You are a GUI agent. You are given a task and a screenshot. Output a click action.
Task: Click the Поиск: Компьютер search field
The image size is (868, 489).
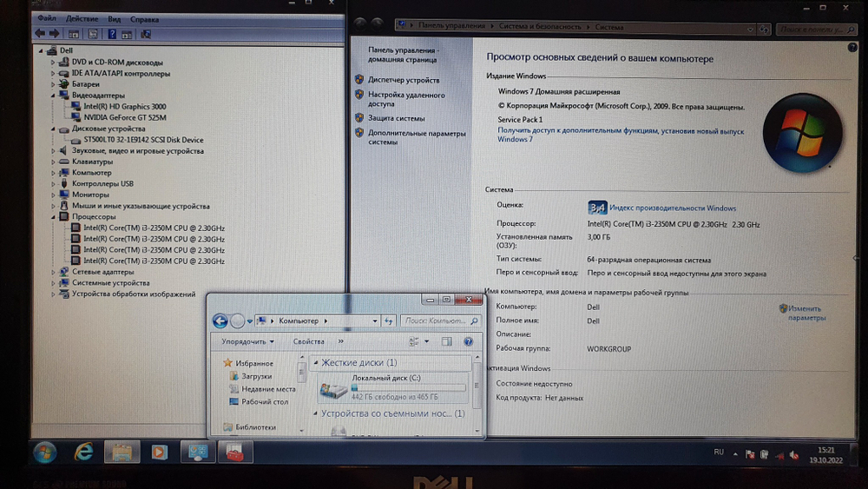[x=441, y=320]
